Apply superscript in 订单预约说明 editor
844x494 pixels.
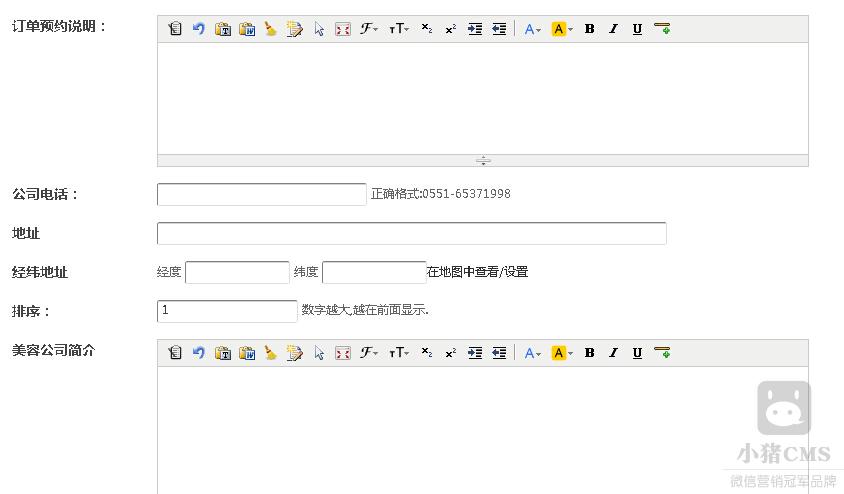coord(451,29)
